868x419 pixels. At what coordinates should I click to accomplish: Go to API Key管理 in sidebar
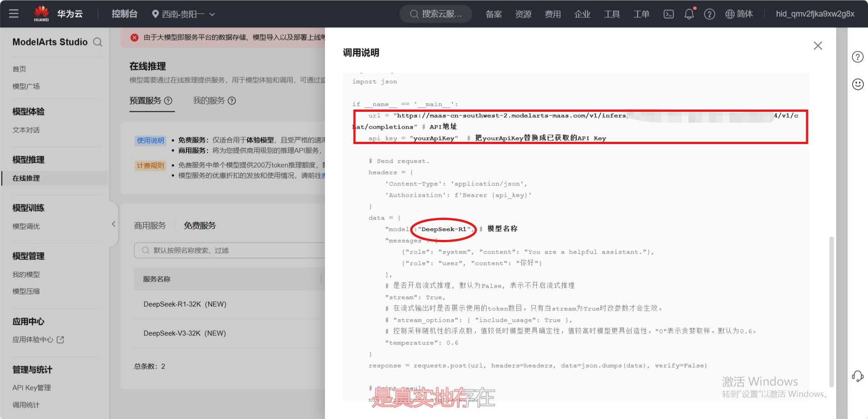click(x=32, y=388)
